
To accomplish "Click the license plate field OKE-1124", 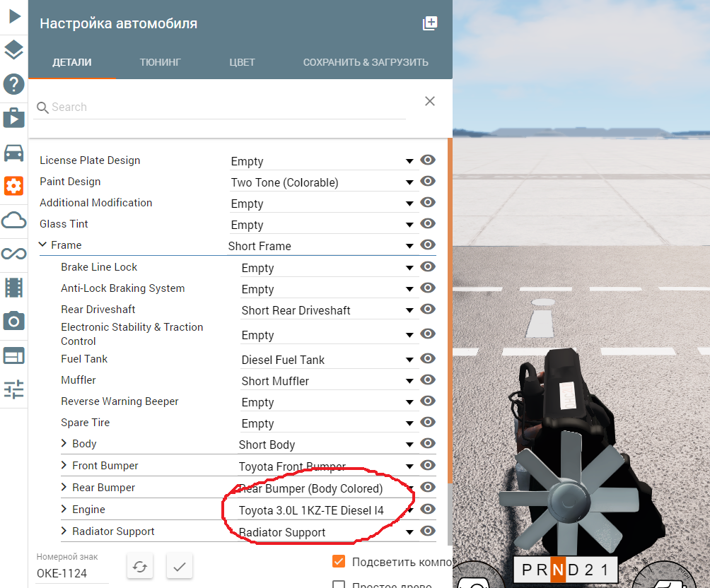I will click(71, 574).
